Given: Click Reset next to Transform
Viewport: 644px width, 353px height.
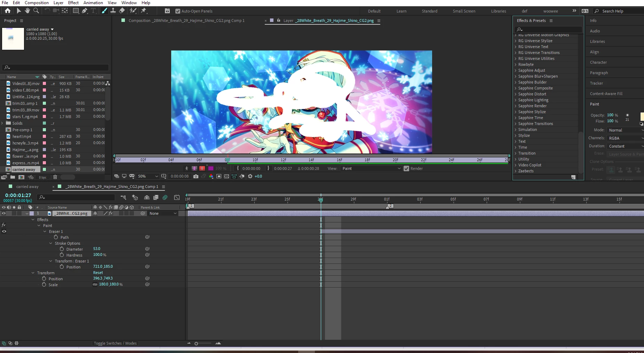Looking at the screenshot, I should [98, 273].
